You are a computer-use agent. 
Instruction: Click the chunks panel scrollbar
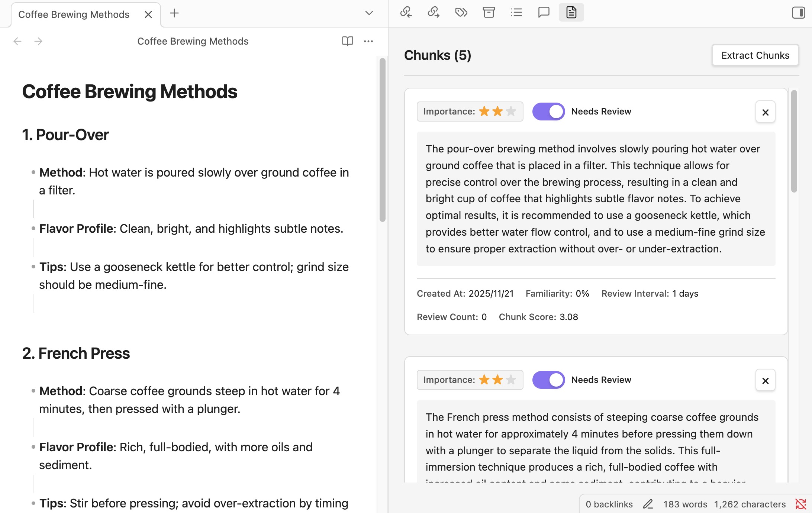pyautogui.click(x=794, y=141)
